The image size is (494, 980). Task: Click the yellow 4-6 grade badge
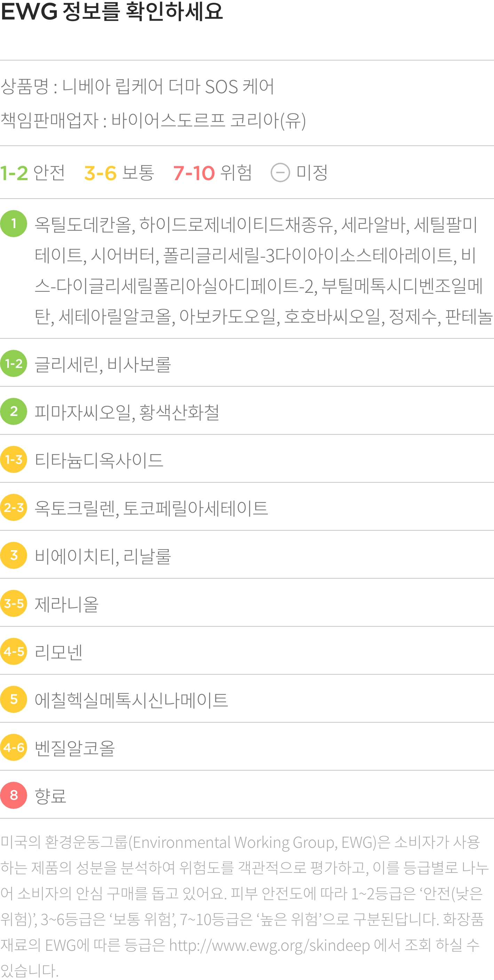14,747
